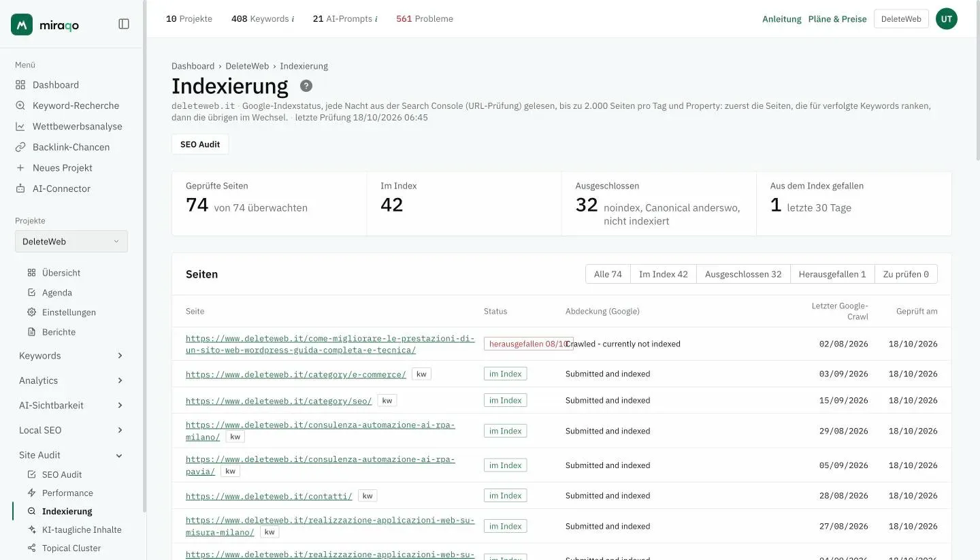The image size is (980, 560).
Task: Open the category/e-commerce page URL
Action: pyautogui.click(x=296, y=374)
